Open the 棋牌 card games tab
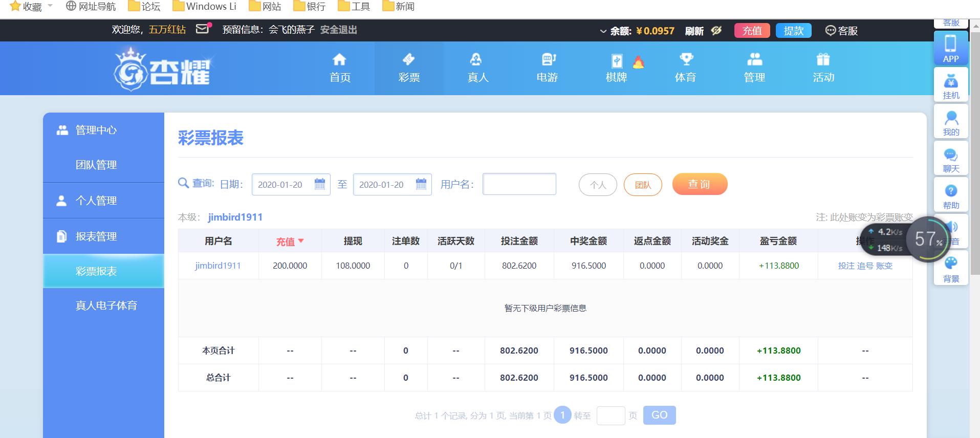Image resolution: width=980 pixels, height=438 pixels. click(616, 68)
